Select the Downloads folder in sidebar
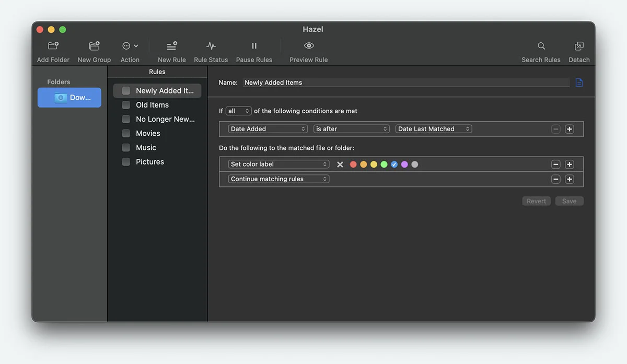 point(69,98)
